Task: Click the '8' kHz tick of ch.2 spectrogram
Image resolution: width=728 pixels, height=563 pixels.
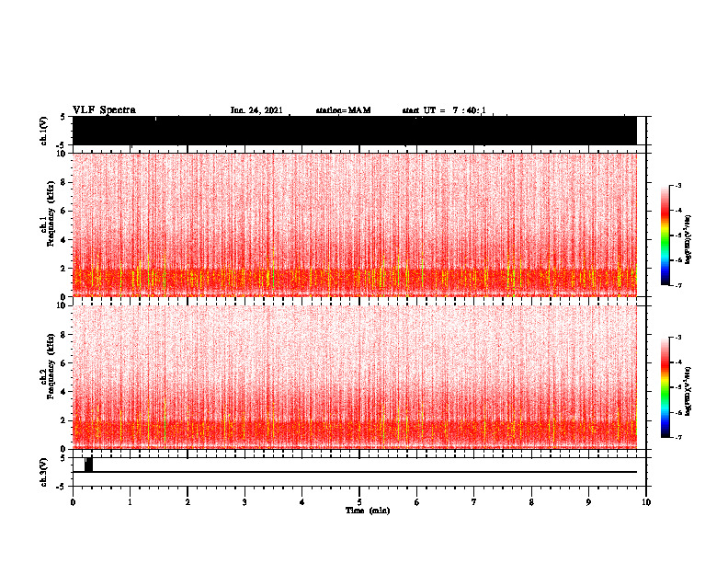Action: tap(64, 335)
